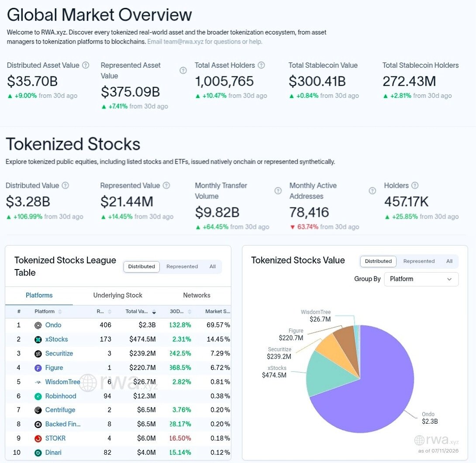
Task: Click the WisdomTree platform logo icon
Action: tap(38, 382)
